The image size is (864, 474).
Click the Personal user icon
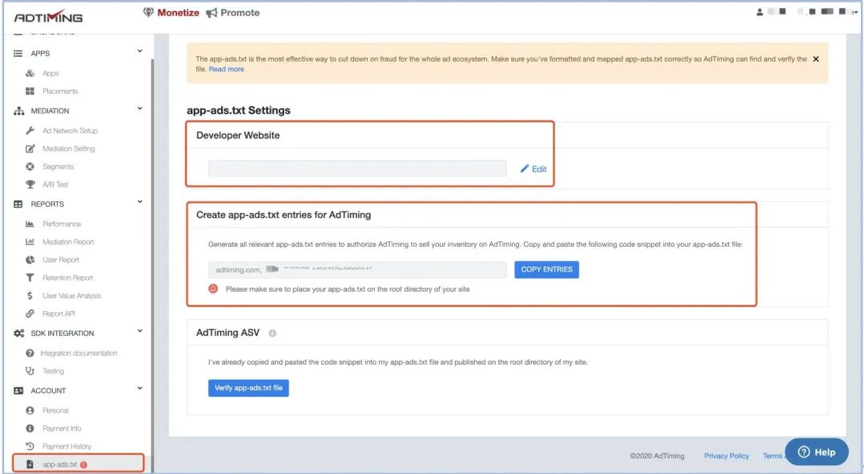[x=30, y=411]
